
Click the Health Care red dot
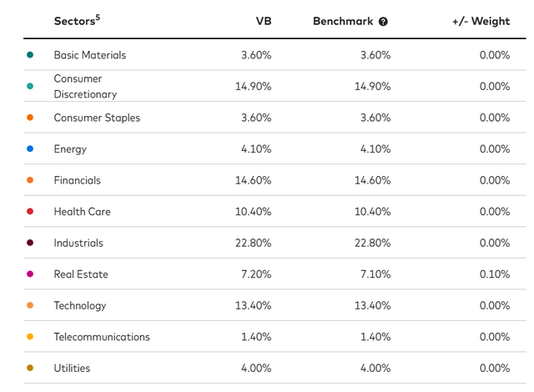pos(30,212)
